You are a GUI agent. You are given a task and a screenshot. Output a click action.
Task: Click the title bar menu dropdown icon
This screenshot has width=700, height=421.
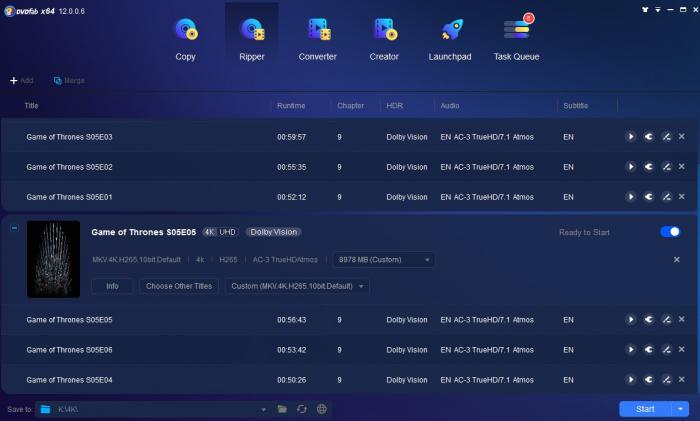point(658,9)
